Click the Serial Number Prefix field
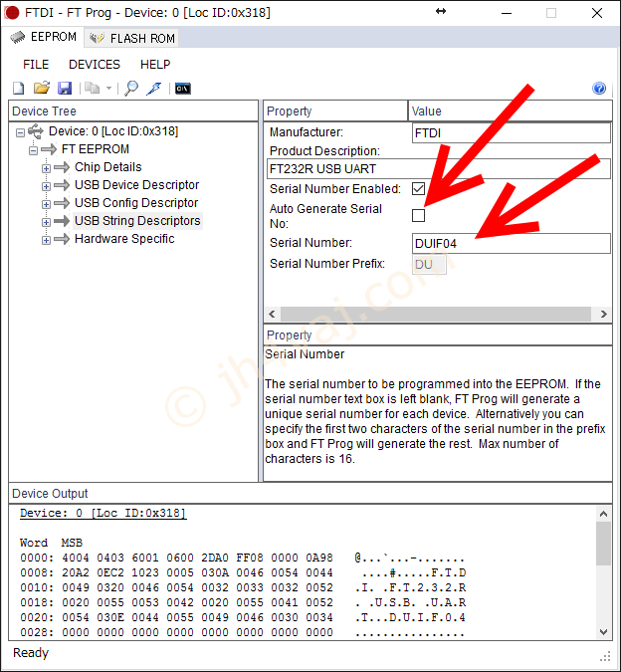Viewport: 621px width, 672px height. pos(429,264)
